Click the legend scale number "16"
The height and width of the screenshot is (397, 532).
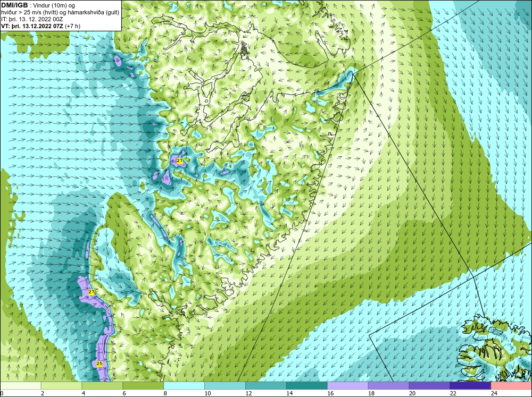pos(330,393)
